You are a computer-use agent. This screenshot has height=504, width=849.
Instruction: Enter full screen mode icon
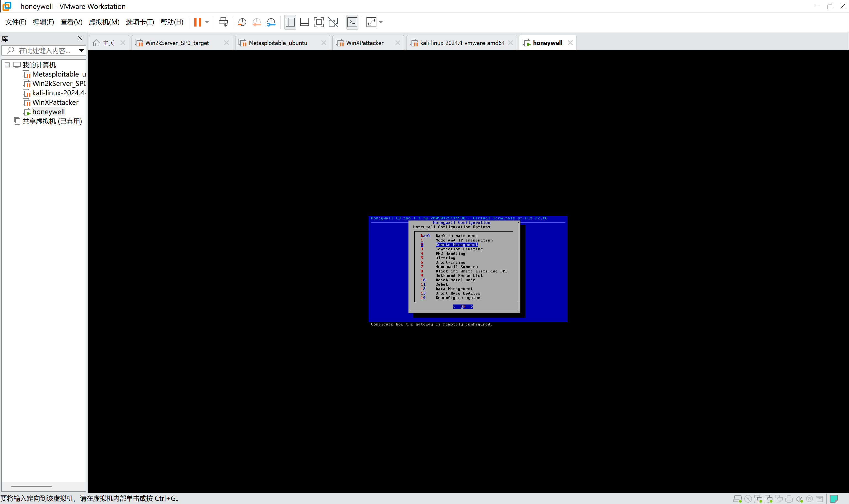pyautogui.click(x=319, y=22)
